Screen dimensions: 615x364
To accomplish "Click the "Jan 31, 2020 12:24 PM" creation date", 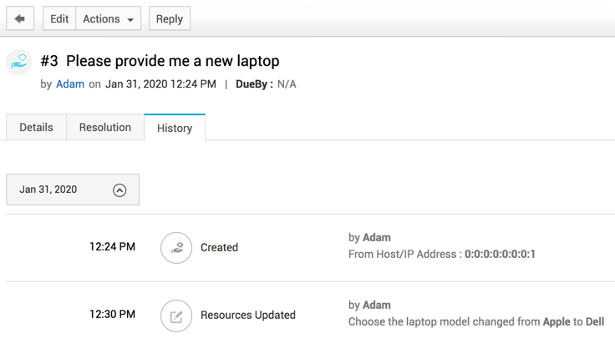I will pyautogui.click(x=160, y=83).
